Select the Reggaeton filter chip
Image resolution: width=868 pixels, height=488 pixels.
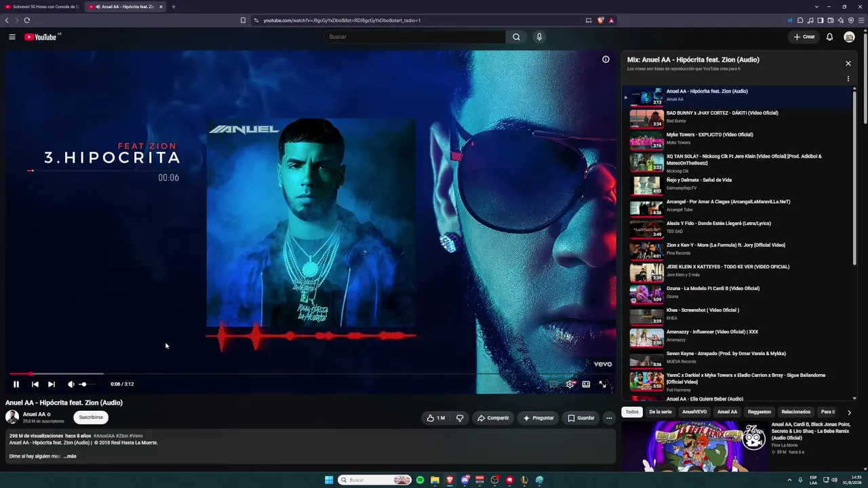click(x=759, y=412)
